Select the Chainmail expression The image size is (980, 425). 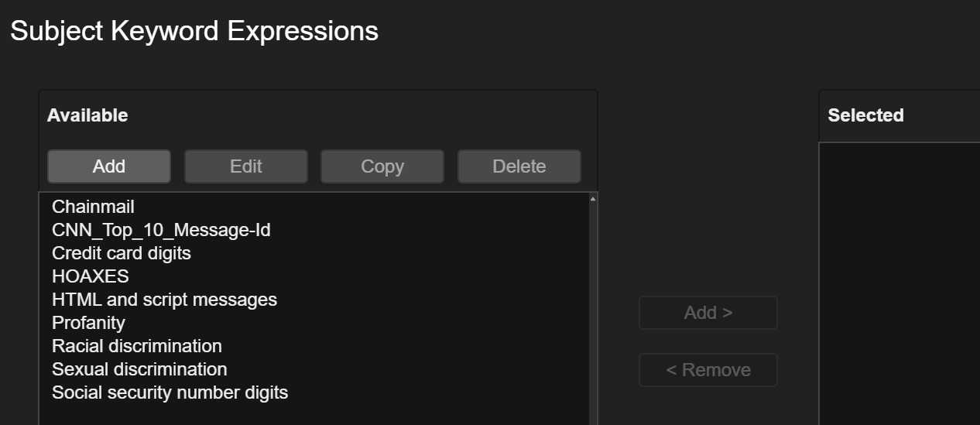tap(93, 207)
